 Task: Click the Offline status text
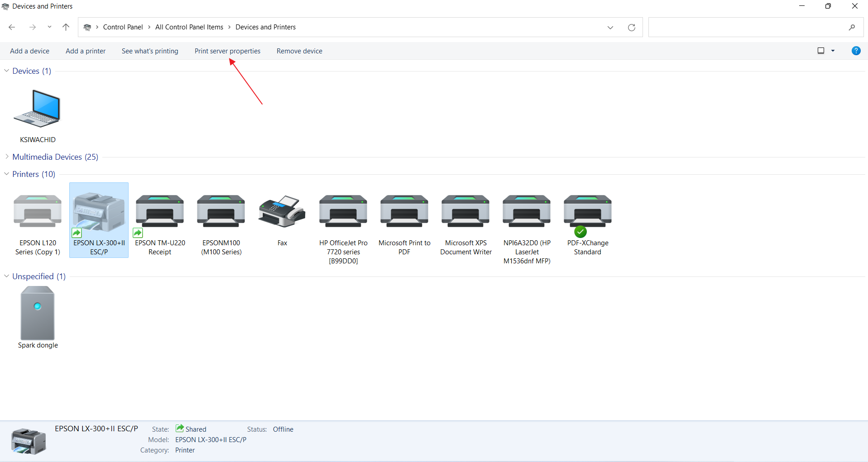pos(283,429)
